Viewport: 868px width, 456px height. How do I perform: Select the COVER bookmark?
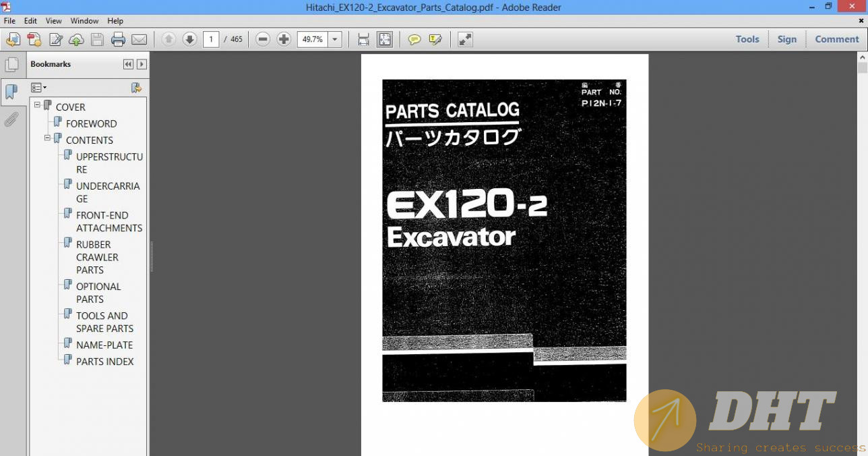click(x=70, y=107)
